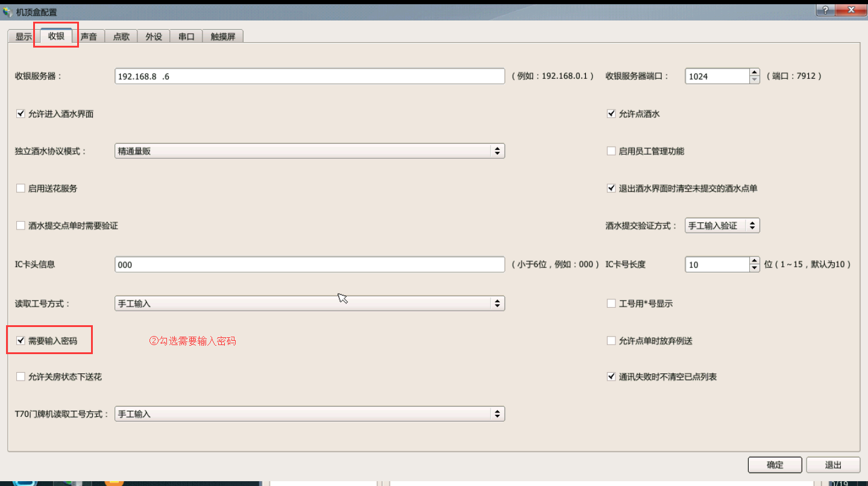Open the 读取工号方式 dropdown
The height and width of the screenshot is (486, 868).
(x=309, y=304)
